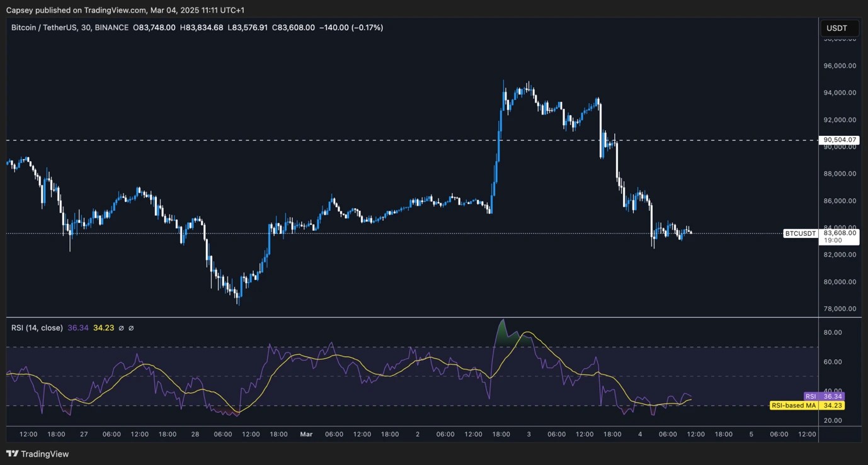868x465 pixels.
Task: Click the 96,000.00 label on the price scale
Action: [839, 65]
